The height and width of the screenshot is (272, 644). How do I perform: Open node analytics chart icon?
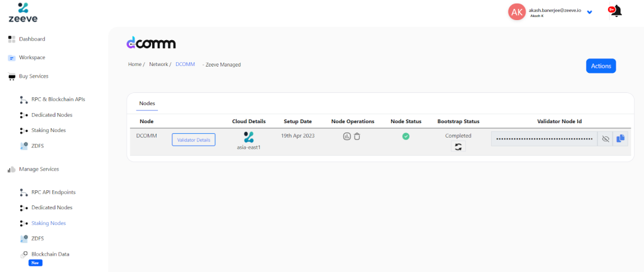pos(347,136)
